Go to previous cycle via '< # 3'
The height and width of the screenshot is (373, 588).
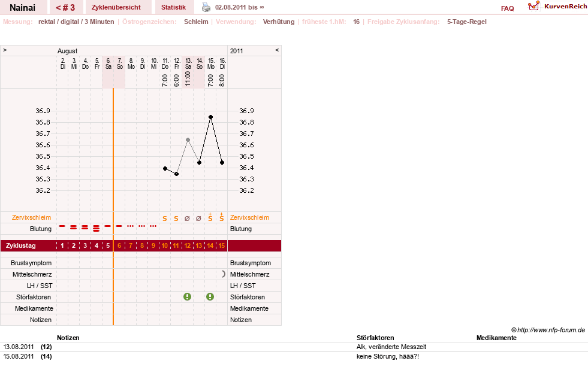pyautogui.click(x=65, y=8)
